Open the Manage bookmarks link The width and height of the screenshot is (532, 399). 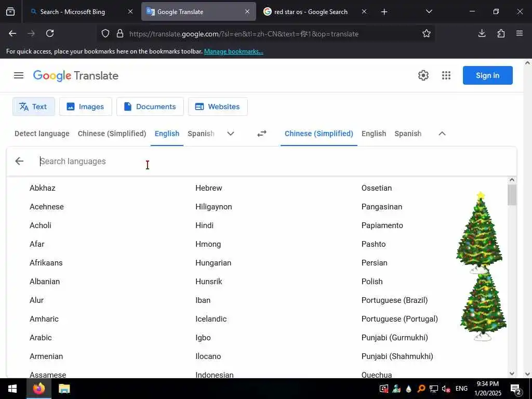[233, 51]
